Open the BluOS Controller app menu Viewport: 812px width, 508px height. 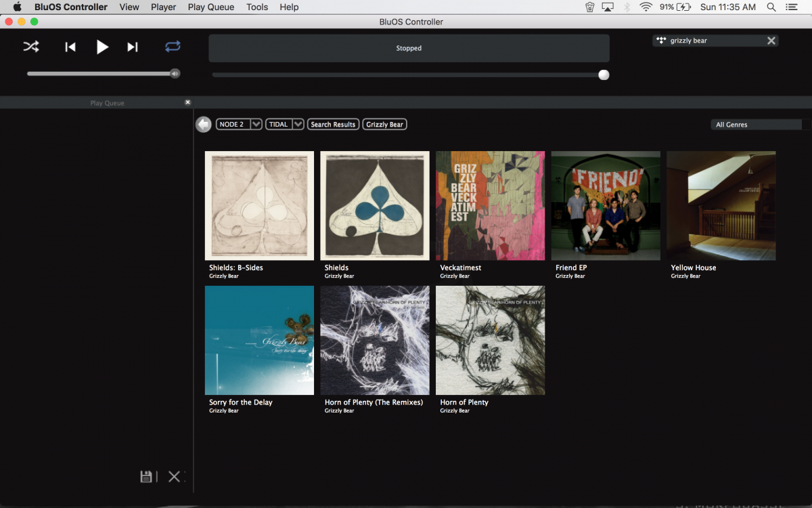click(71, 7)
